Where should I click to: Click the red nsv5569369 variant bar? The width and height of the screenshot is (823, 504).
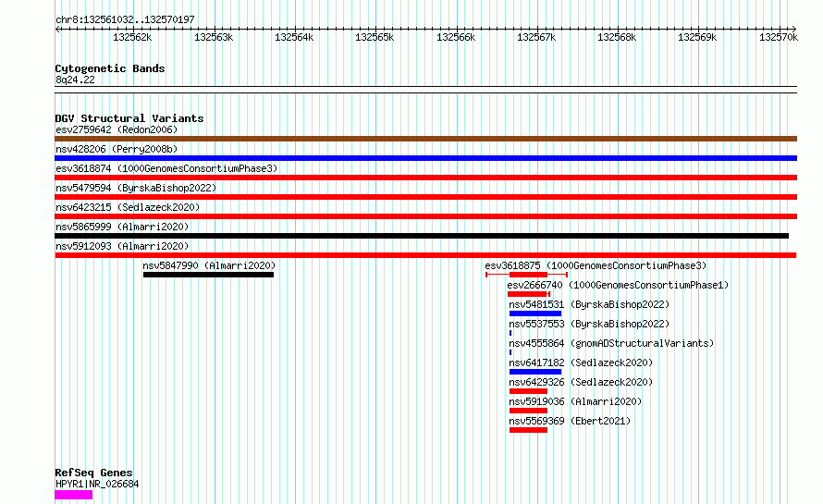pos(528,430)
